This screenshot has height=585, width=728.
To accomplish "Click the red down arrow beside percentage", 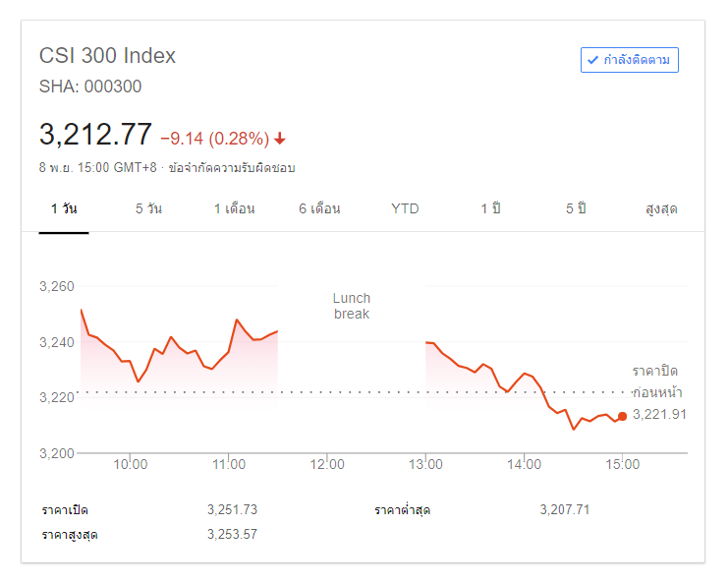I will [x=280, y=139].
